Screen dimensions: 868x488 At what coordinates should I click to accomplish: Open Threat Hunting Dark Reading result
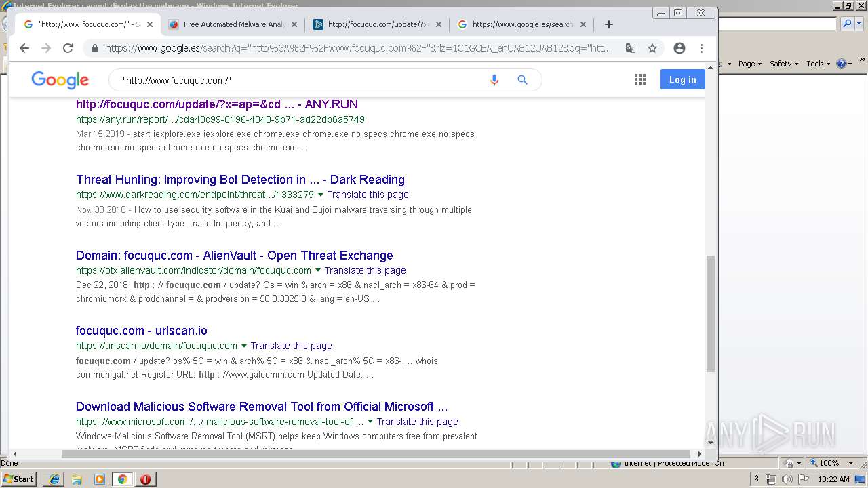click(240, 180)
